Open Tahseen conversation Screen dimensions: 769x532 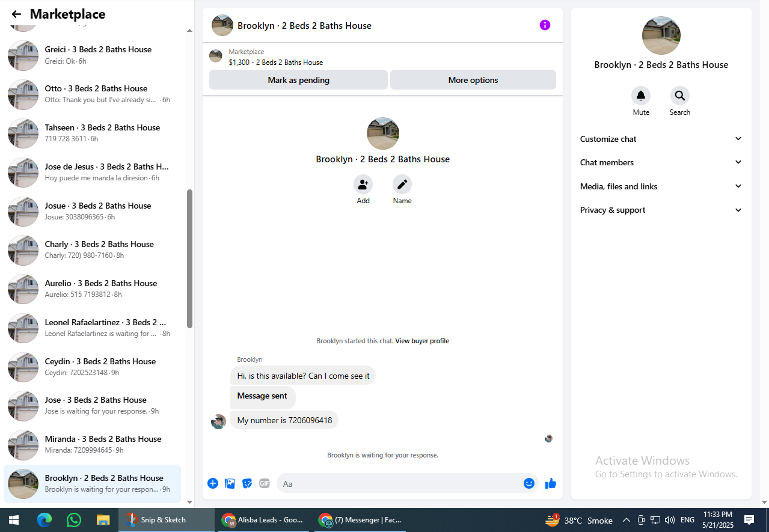(x=93, y=133)
